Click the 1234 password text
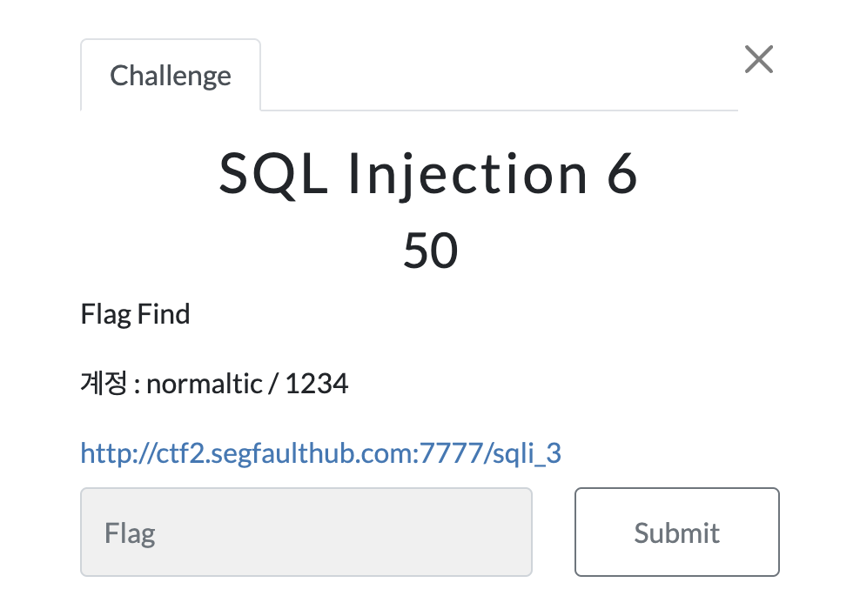Viewport: 860px width, 616px height. click(317, 384)
